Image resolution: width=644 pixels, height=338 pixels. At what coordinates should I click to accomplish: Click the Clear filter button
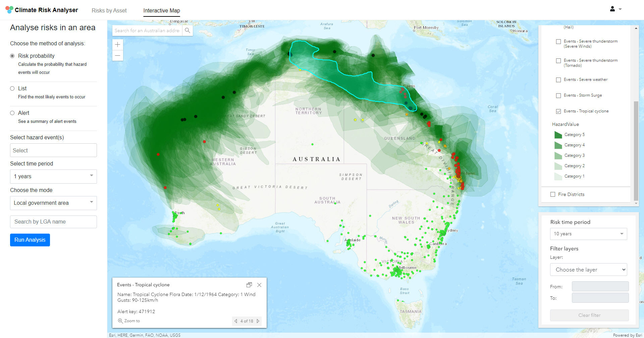pos(589,315)
